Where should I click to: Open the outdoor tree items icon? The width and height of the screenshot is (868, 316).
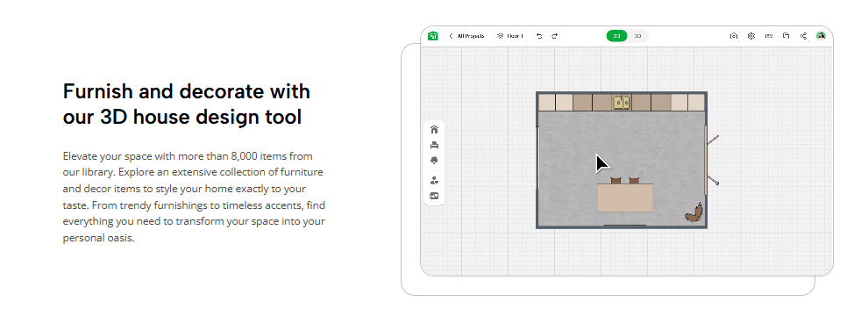click(x=434, y=161)
